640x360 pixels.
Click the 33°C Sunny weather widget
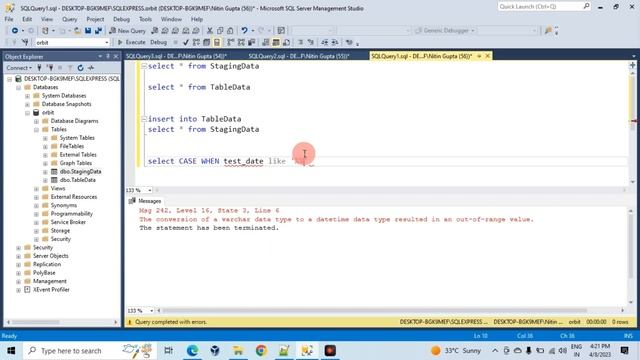[456, 351]
